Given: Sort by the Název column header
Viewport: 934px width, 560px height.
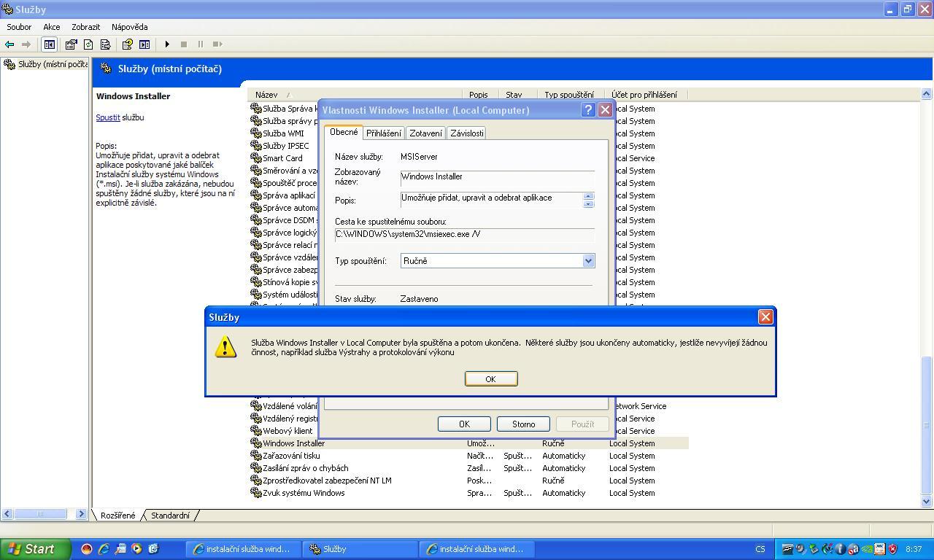Looking at the screenshot, I should point(355,94).
